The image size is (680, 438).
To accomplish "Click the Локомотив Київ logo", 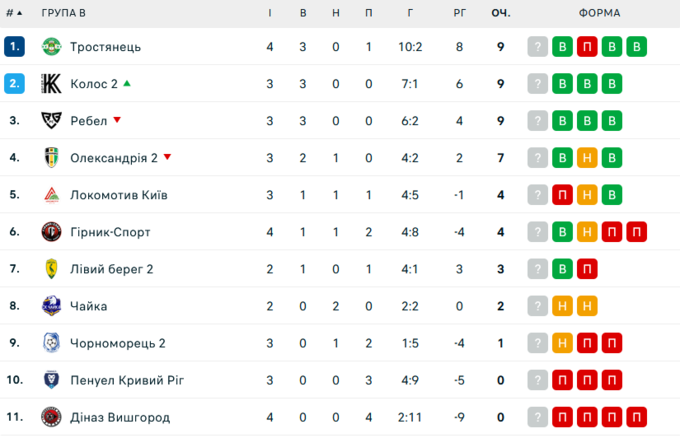I will tap(51, 195).
